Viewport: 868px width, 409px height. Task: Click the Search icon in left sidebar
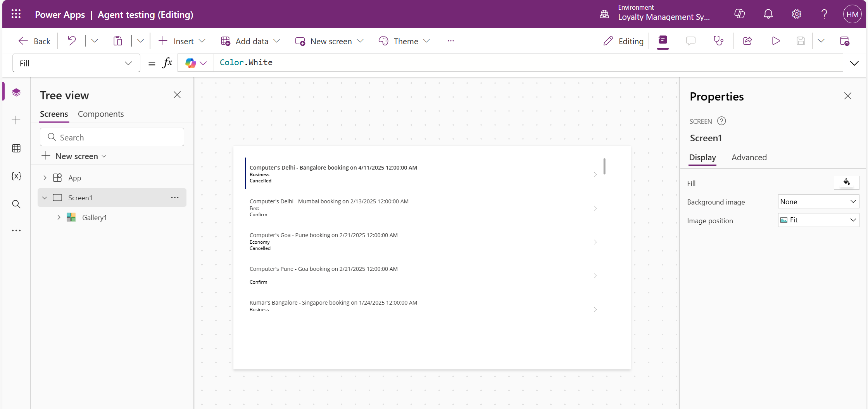(16, 204)
